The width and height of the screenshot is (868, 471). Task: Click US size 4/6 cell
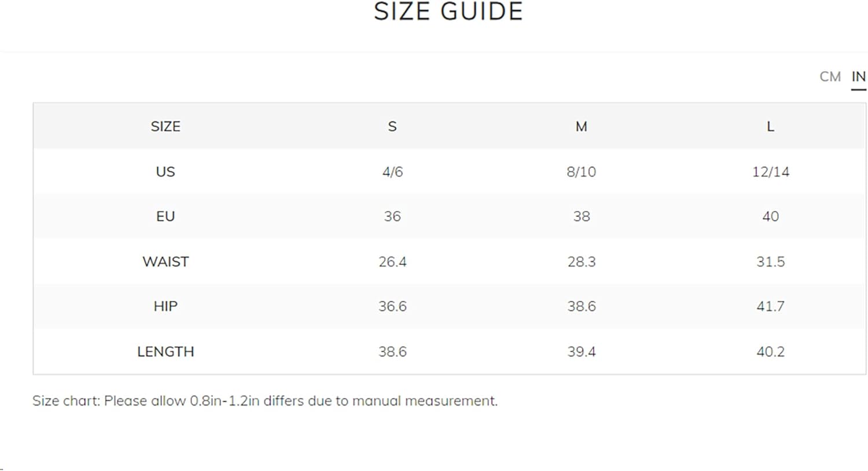[392, 171]
